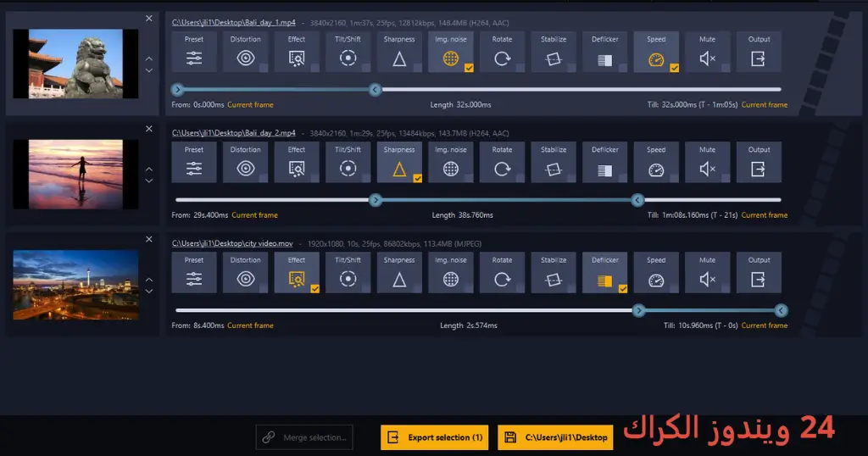Open Effect tool for Bali_day_2.mp4
868x456 pixels.
tap(297, 162)
